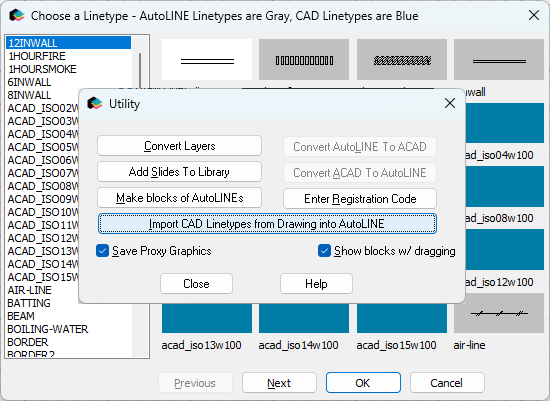Choose the blue acad_iso12w100 swatch
550x401 pixels.
505,249
